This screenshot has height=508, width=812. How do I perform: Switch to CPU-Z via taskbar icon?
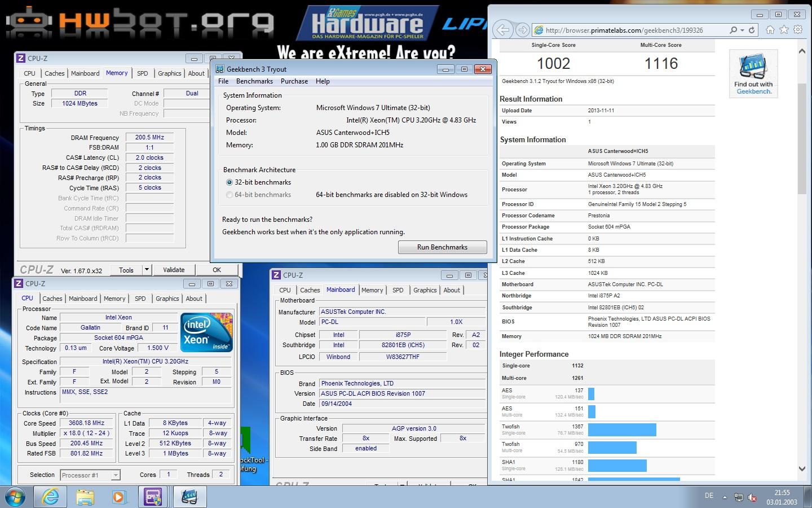click(x=153, y=497)
